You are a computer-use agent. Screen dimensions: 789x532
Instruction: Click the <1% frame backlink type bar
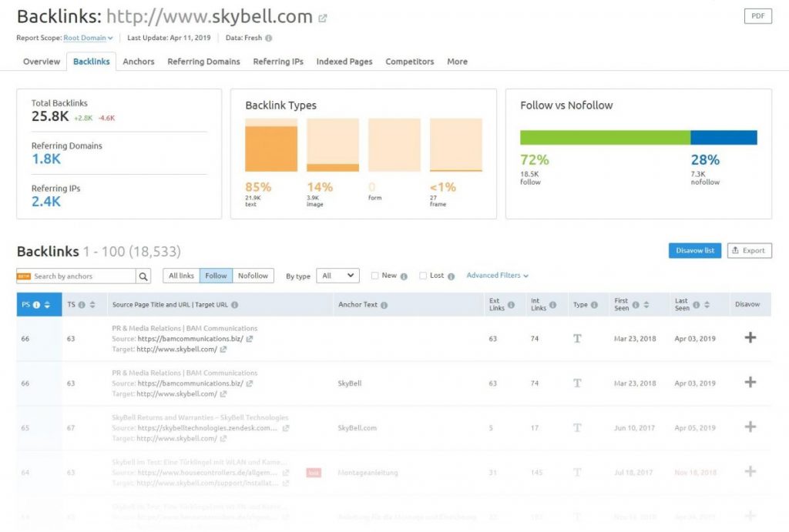tap(456, 146)
